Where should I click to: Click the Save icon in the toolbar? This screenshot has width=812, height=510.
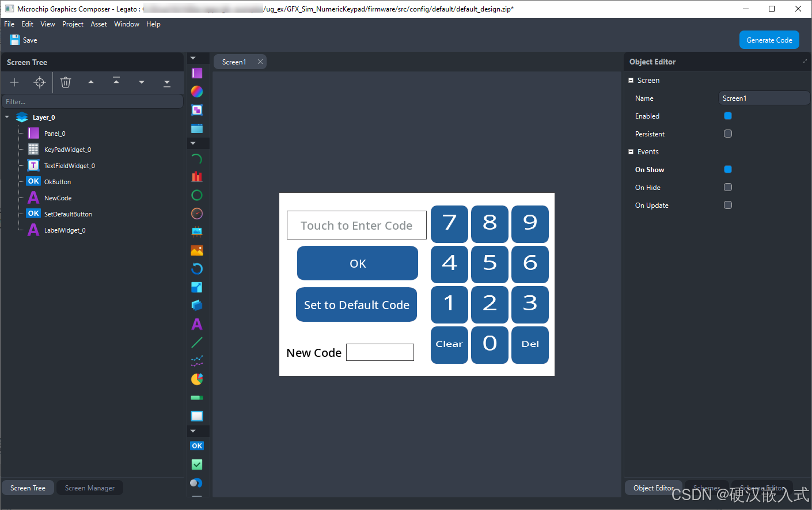click(x=15, y=40)
